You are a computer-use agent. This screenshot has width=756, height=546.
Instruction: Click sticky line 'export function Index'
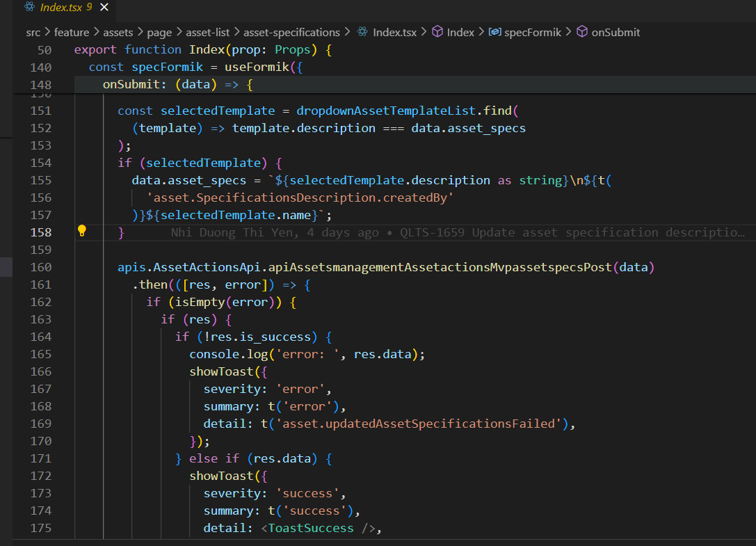(x=203, y=49)
